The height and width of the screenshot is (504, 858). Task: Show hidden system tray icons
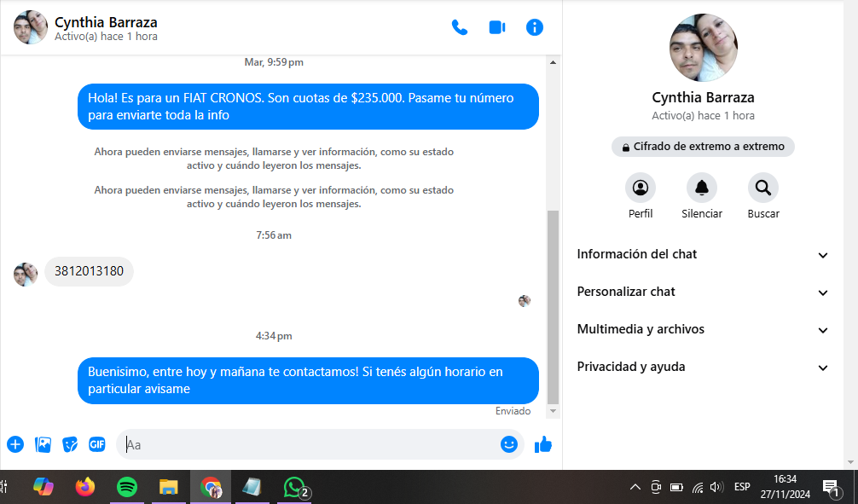[635, 487]
